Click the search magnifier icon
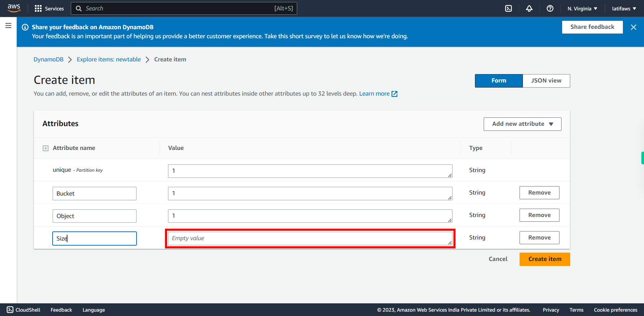 pyautogui.click(x=79, y=8)
